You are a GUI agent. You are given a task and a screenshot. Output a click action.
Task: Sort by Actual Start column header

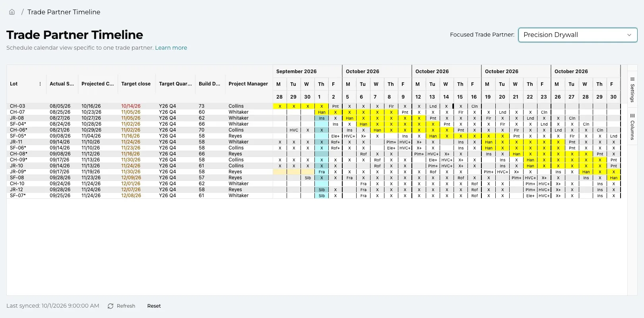click(62, 84)
